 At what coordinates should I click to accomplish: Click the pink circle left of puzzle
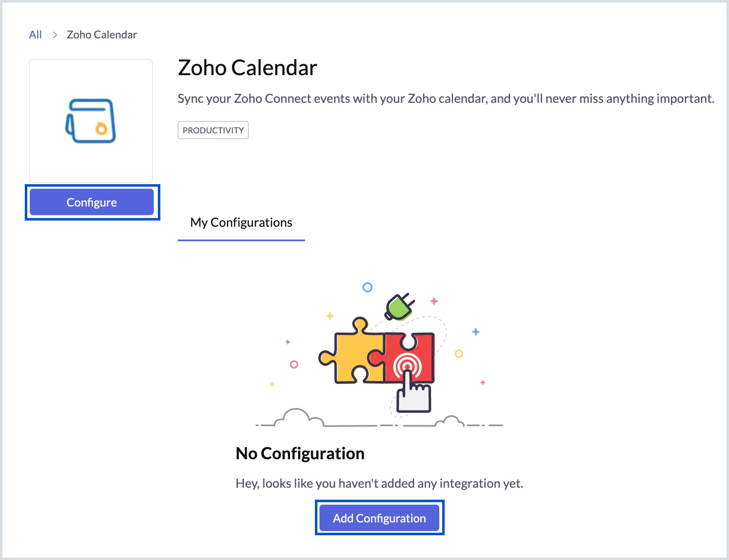294,364
